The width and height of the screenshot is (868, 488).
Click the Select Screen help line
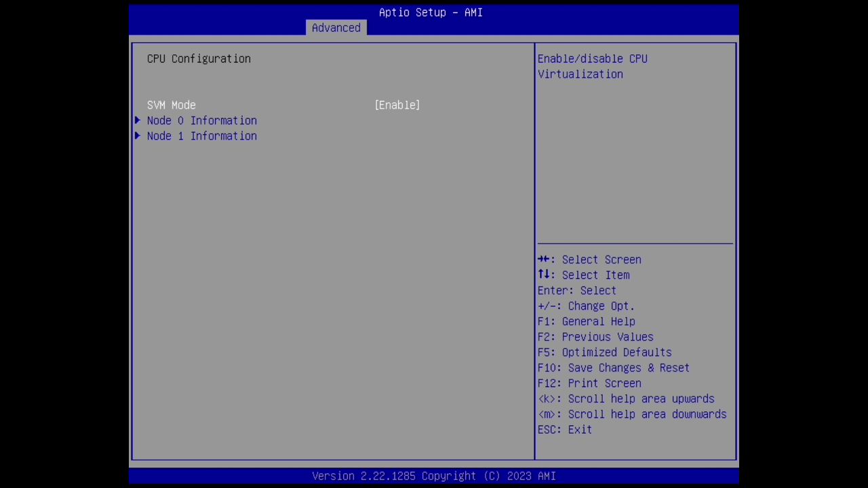click(589, 260)
